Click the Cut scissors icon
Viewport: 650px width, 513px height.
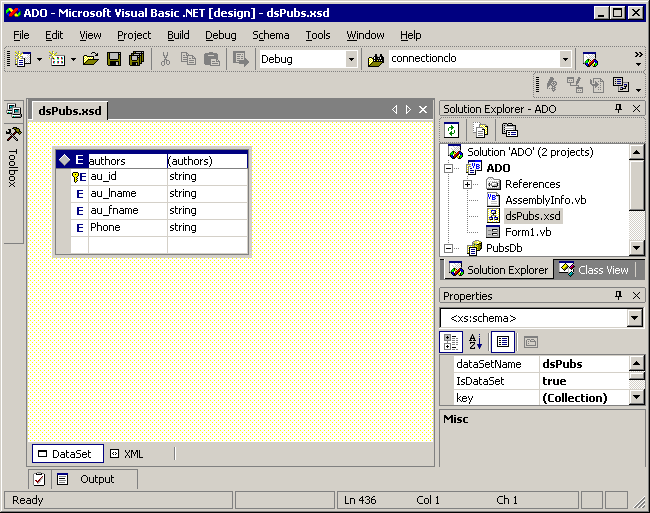165,59
